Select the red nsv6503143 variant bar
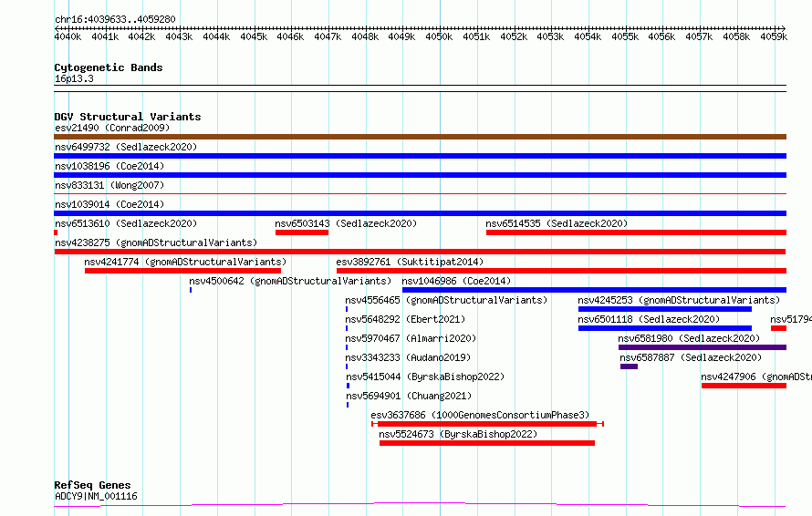Viewport: 812px width, 516px height. (x=302, y=232)
